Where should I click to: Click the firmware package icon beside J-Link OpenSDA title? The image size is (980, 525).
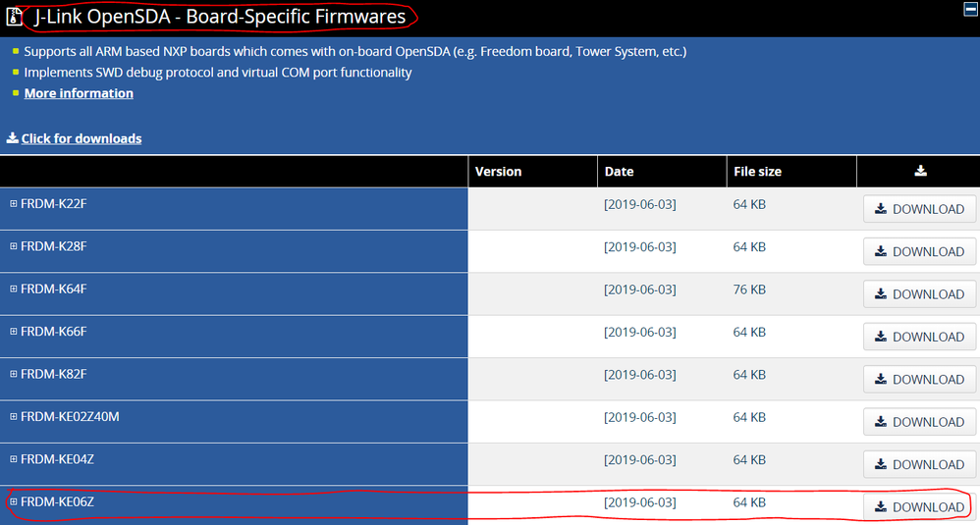(15, 17)
